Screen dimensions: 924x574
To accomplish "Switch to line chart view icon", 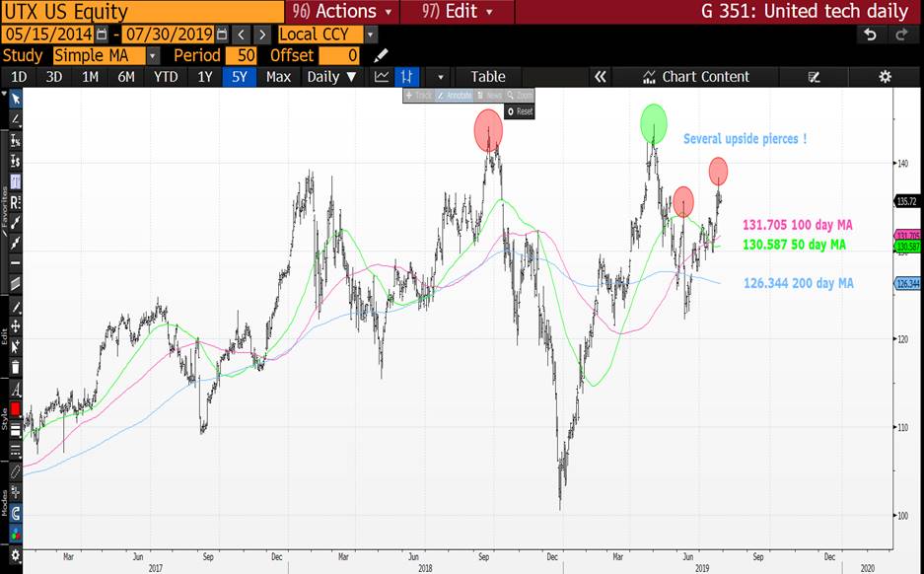I will 382,77.
